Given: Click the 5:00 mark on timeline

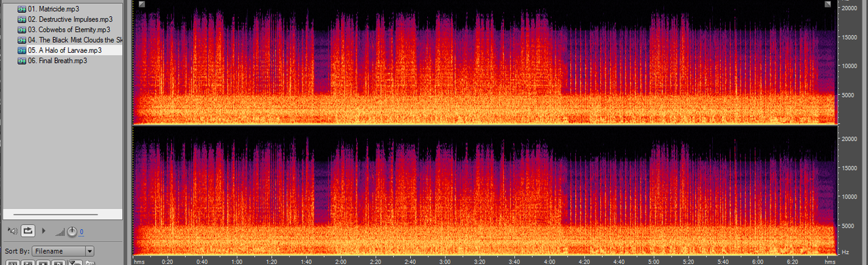Looking at the screenshot, I should pos(654,261).
